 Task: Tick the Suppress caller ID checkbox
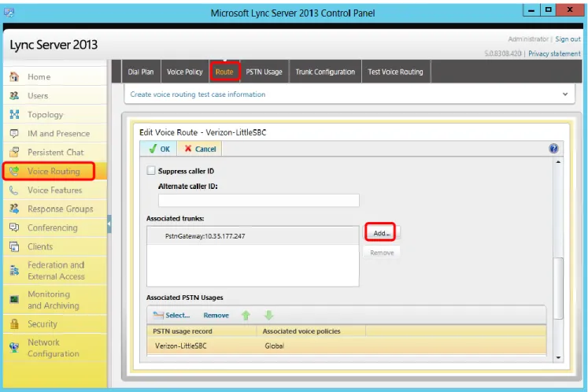click(x=151, y=171)
